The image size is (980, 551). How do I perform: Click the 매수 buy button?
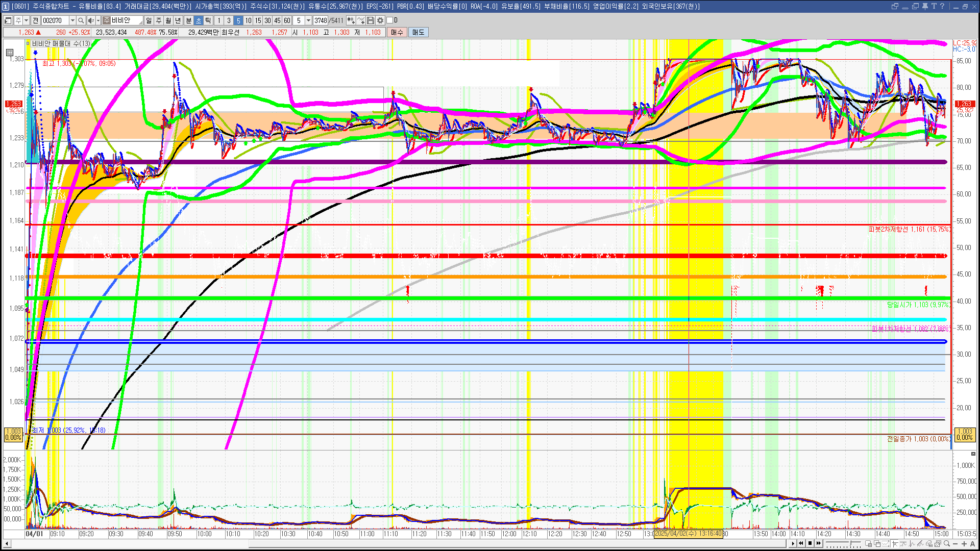click(x=397, y=32)
